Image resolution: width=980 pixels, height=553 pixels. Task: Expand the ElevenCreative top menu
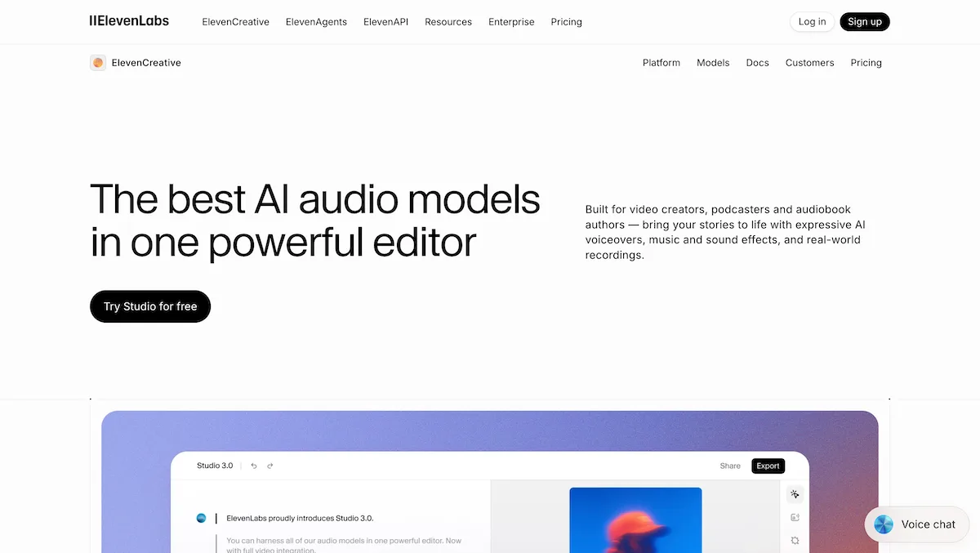click(x=235, y=22)
